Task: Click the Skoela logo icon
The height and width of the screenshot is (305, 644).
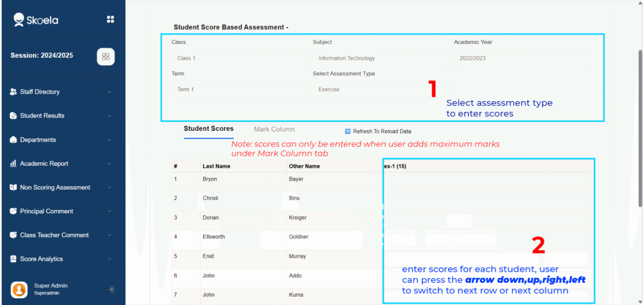Action: pyautogui.click(x=19, y=19)
